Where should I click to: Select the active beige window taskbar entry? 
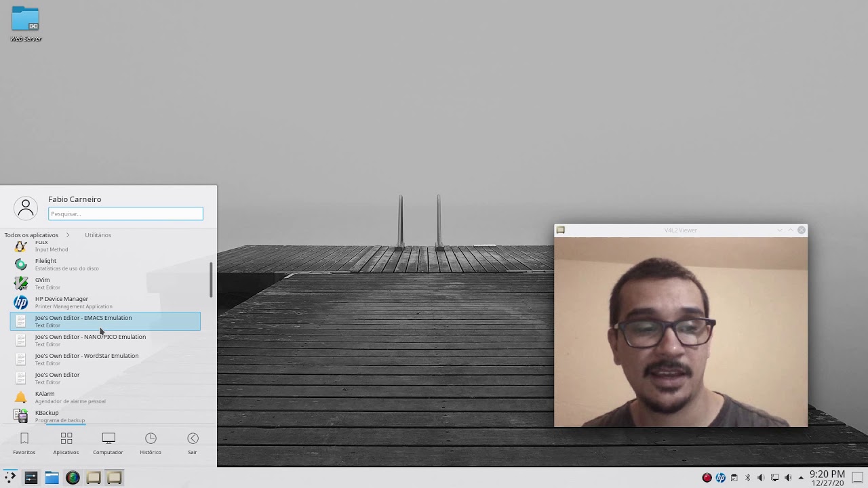coord(115,477)
